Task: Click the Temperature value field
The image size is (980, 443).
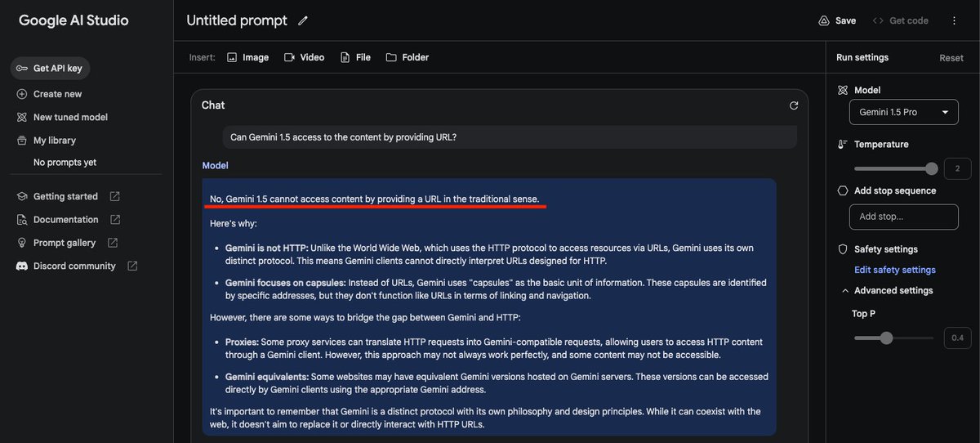Action: (x=957, y=169)
